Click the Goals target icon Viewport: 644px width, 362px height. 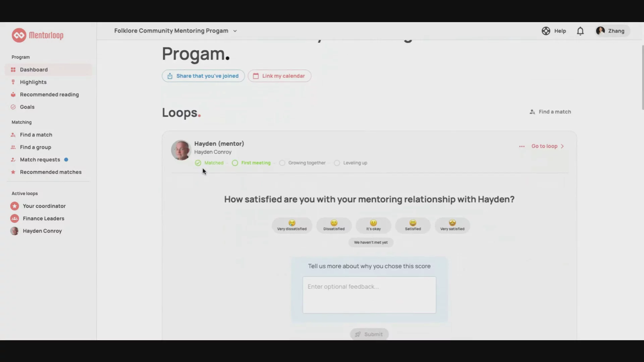[x=13, y=107]
